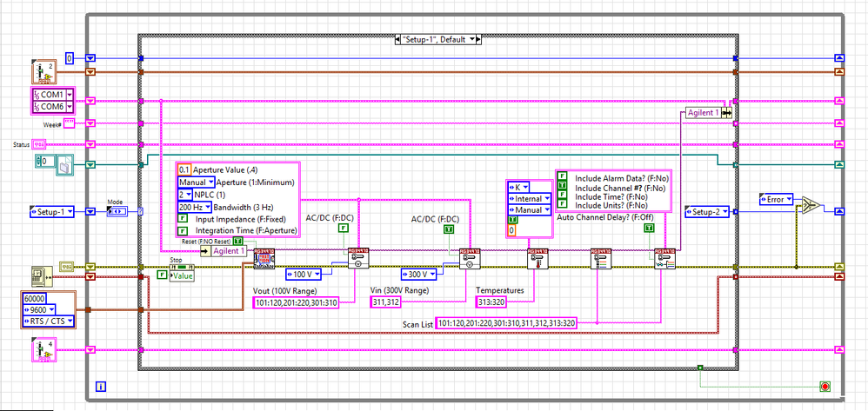The image size is (868, 411).
Task: Select the Agilent Initialize VI node
Action: [264, 258]
